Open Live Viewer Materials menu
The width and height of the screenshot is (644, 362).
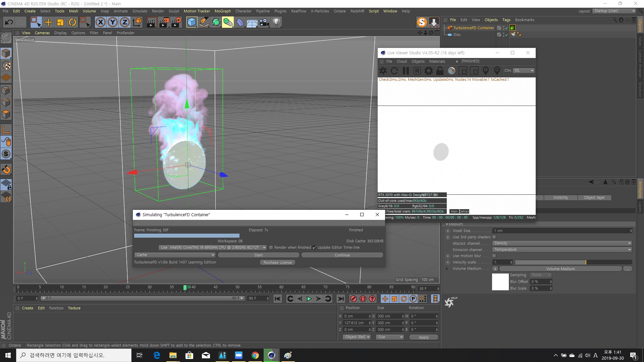tap(437, 61)
